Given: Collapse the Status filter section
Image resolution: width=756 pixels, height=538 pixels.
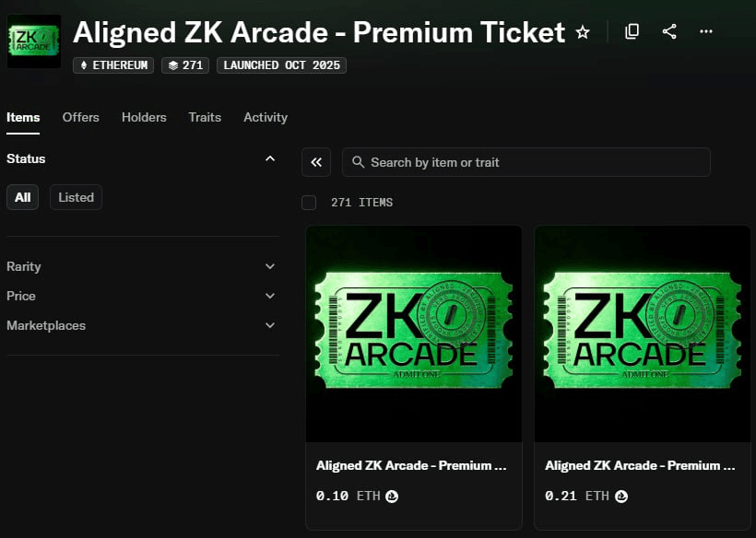Looking at the screenshot, I should [270, 158].
